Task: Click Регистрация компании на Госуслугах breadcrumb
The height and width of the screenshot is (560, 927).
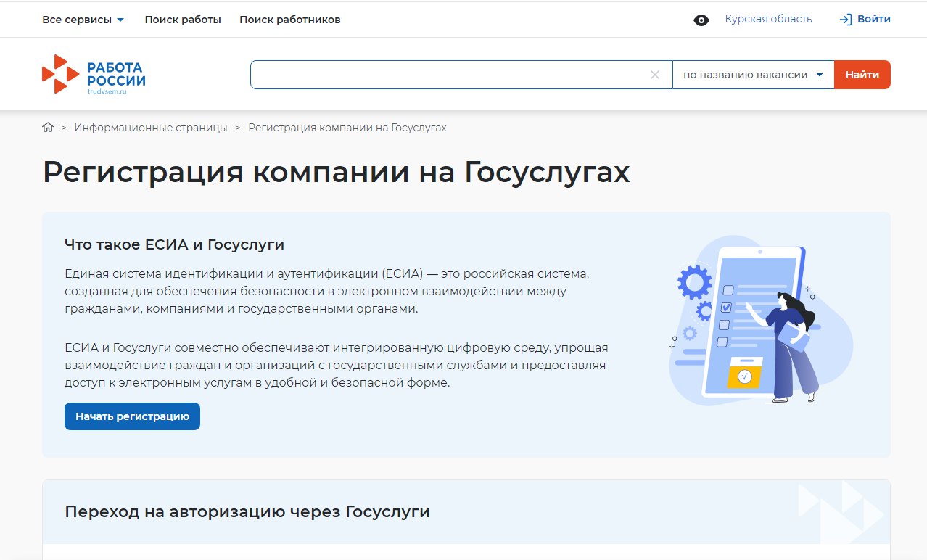Action: point(347,128)
